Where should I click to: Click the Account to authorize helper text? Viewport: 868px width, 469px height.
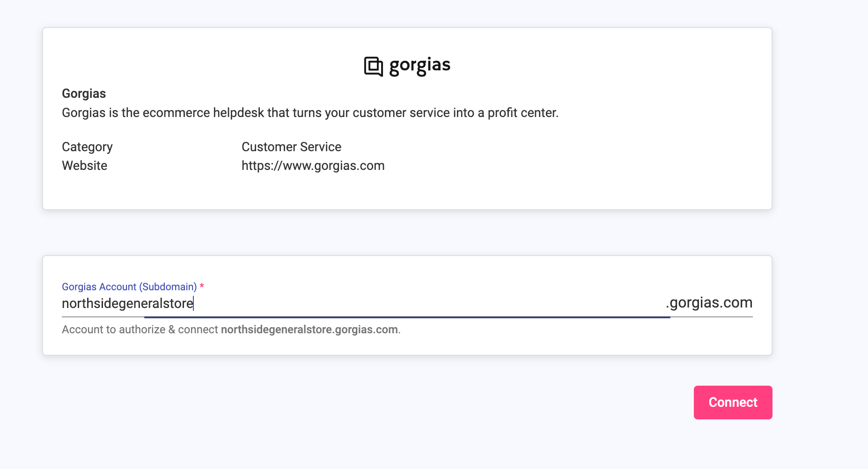click(140, 330)
